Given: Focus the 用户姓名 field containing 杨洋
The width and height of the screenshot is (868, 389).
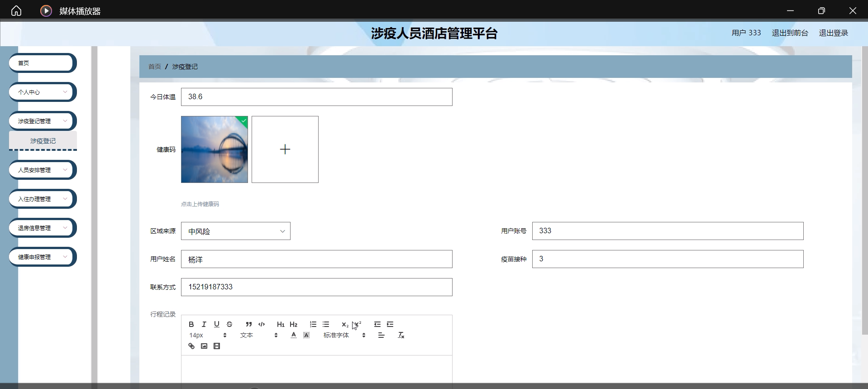Looking at the screenshot, I should [x=317, y=259].
